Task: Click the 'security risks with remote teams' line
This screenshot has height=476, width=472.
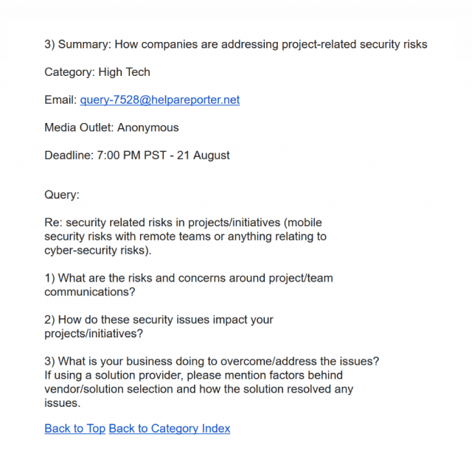Action: point(185,237)
